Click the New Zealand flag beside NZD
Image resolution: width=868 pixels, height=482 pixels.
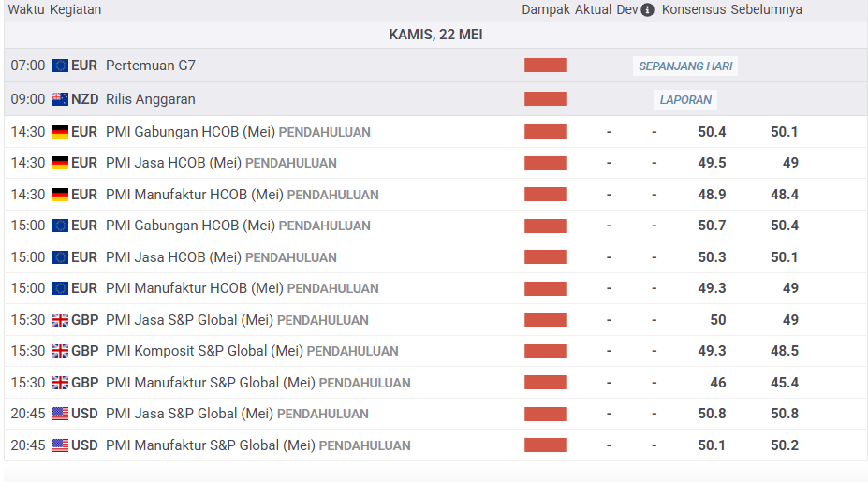(60, 99)
